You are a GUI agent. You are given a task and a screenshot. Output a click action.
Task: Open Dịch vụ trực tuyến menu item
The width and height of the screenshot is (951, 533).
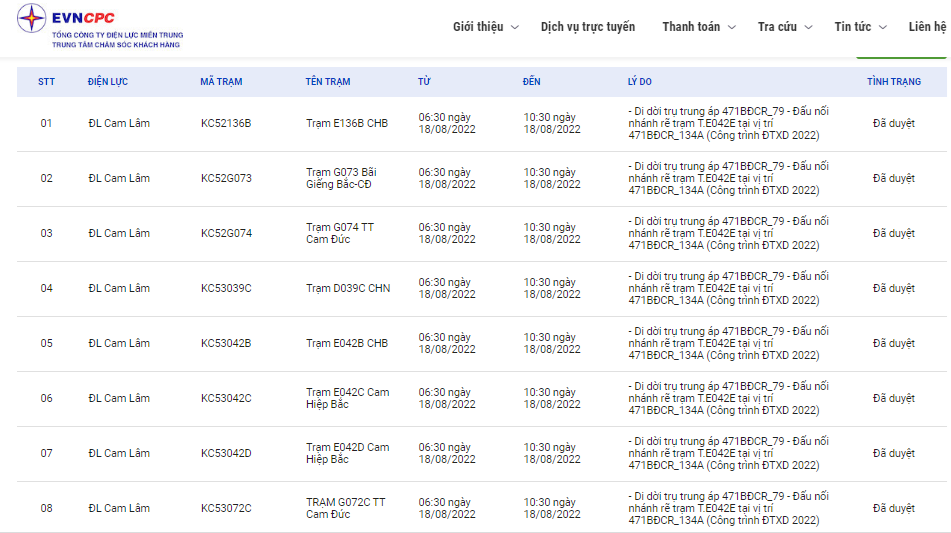(587, 27)
